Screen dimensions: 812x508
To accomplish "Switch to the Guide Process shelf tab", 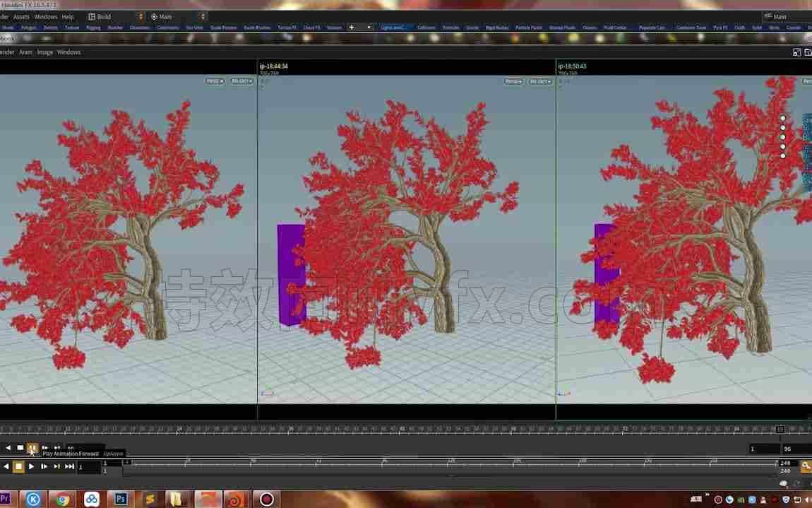I will click(223, 28).
